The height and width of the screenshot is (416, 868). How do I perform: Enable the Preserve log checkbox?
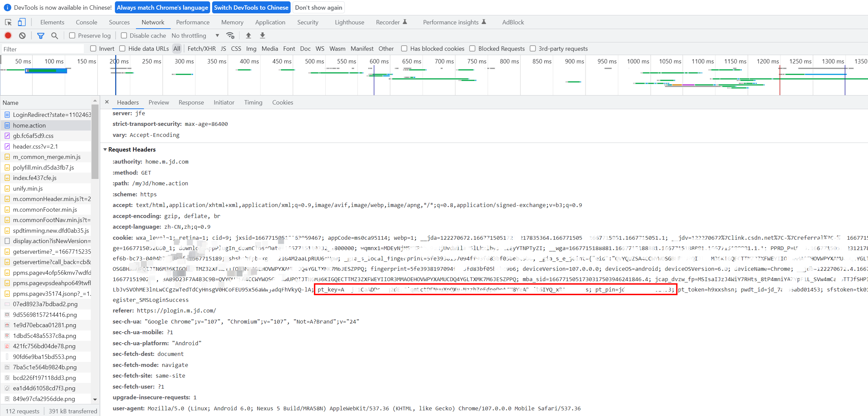pos(72,35)
